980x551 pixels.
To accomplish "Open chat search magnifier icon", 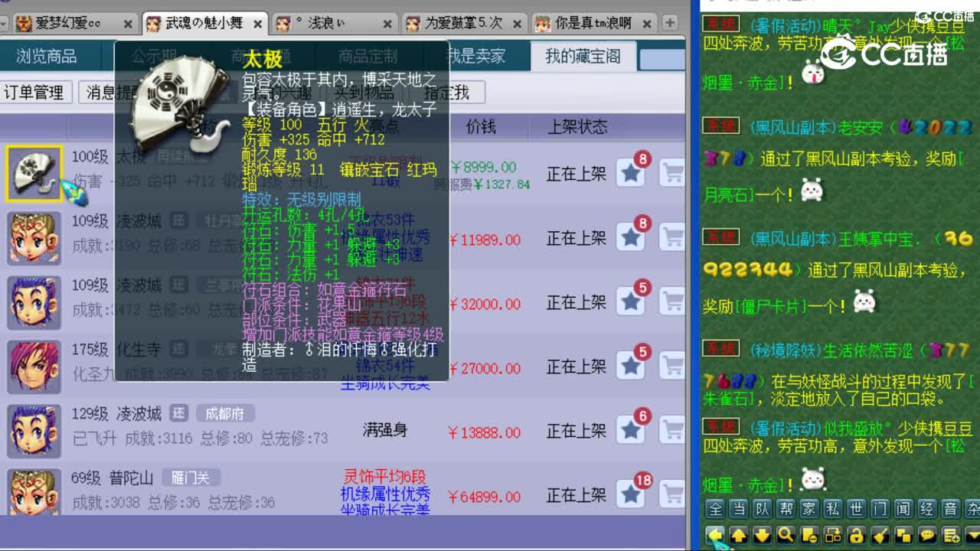I will point(786,535).
